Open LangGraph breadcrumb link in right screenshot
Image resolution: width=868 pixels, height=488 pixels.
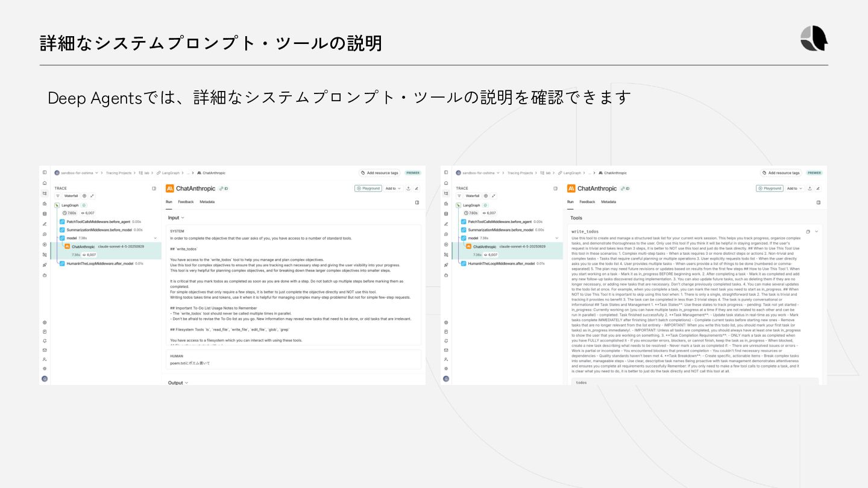point(570,173)
